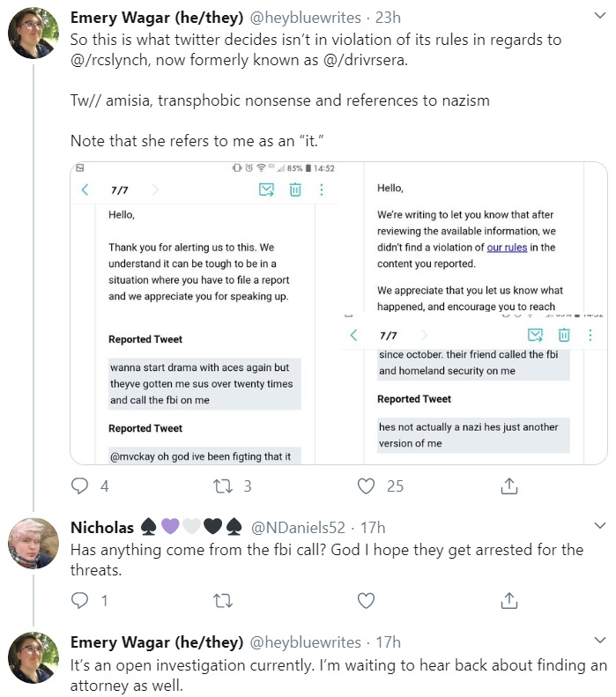Image resolution: width=616 pixels, height=697 pixels.
Task: Visit @NDaniels52 profile handle
Action: click(x=298, y=528)
